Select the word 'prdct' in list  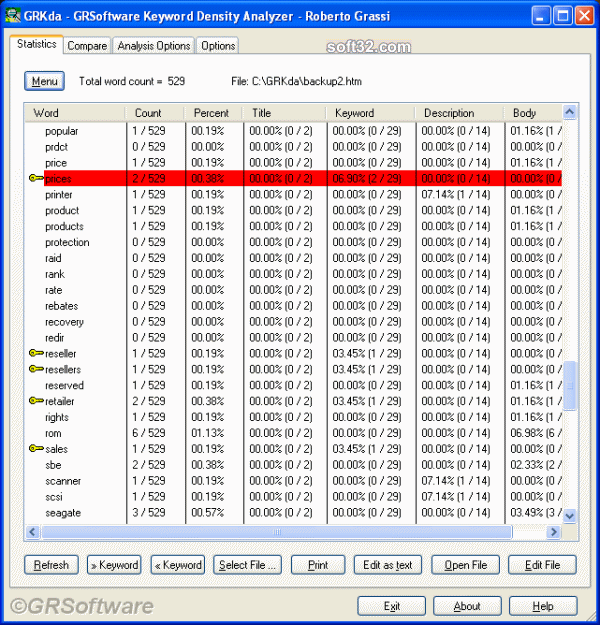coord(57,147)
